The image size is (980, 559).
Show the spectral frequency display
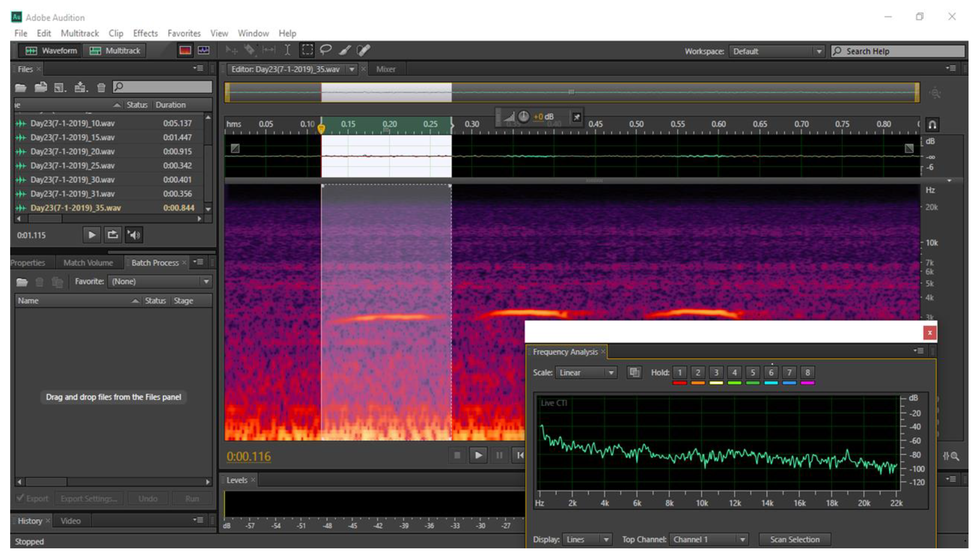click(185, 51)
